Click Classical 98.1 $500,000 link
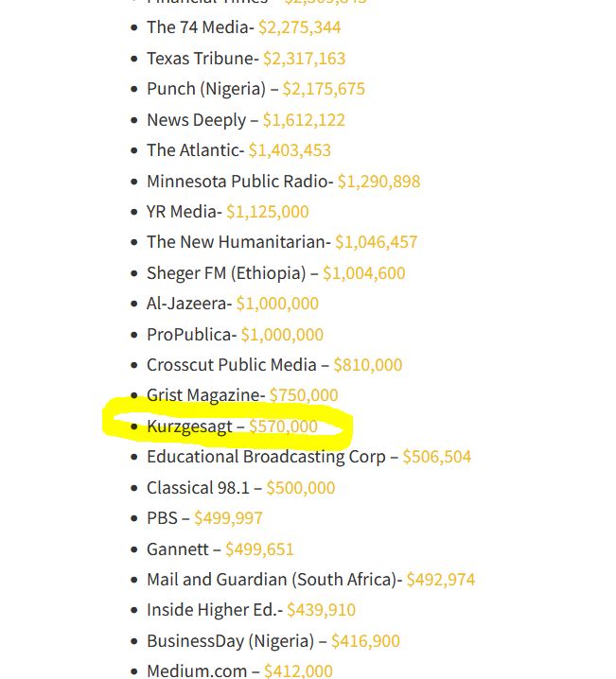 (x=301, y=488)
